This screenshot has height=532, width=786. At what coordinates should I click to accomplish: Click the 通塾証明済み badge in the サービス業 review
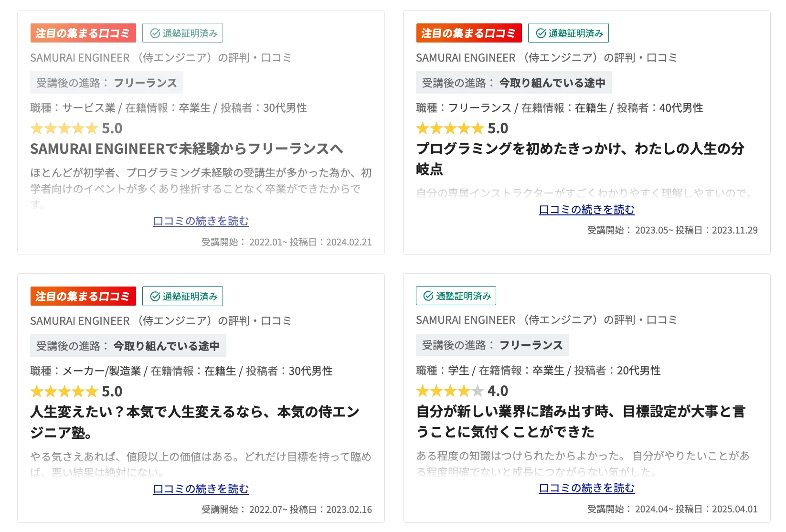pyautogui.click(x=182, y=33)
